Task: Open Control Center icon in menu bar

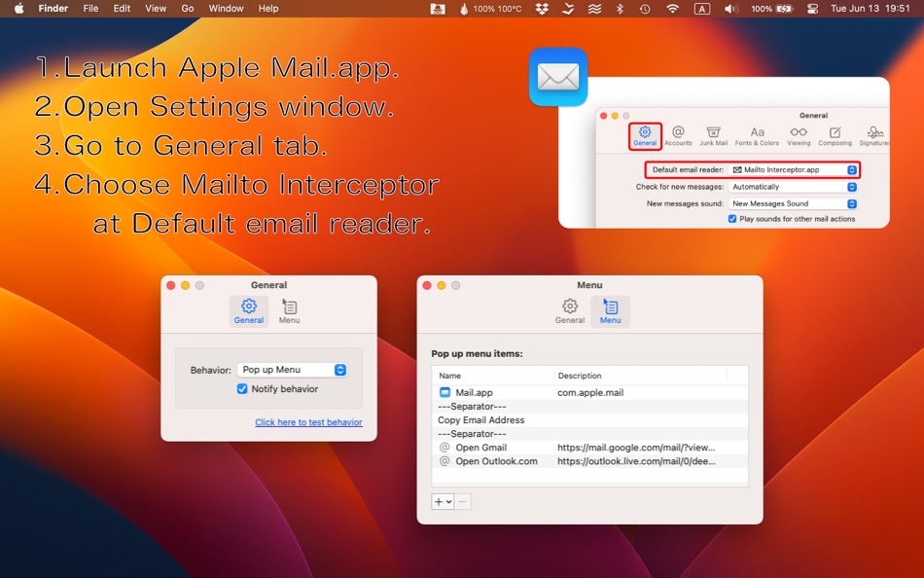Action: (x=812, y=8)
